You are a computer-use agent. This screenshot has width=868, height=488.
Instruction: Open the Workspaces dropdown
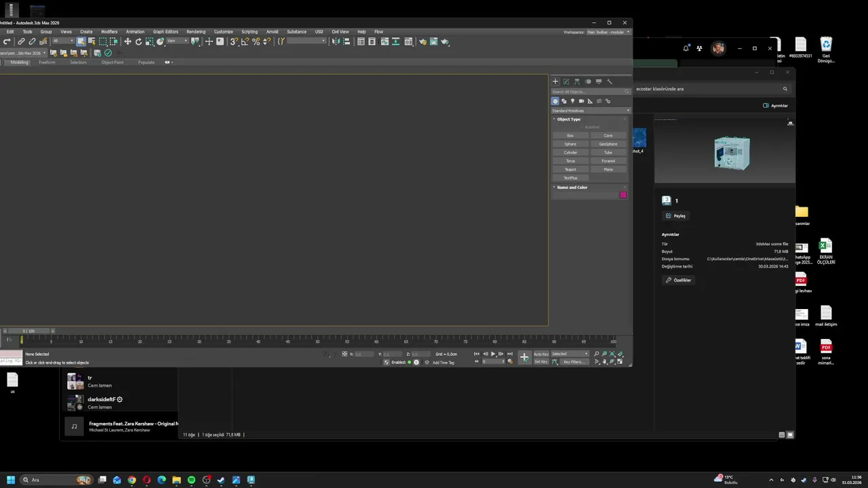click(x=608, y=32)
